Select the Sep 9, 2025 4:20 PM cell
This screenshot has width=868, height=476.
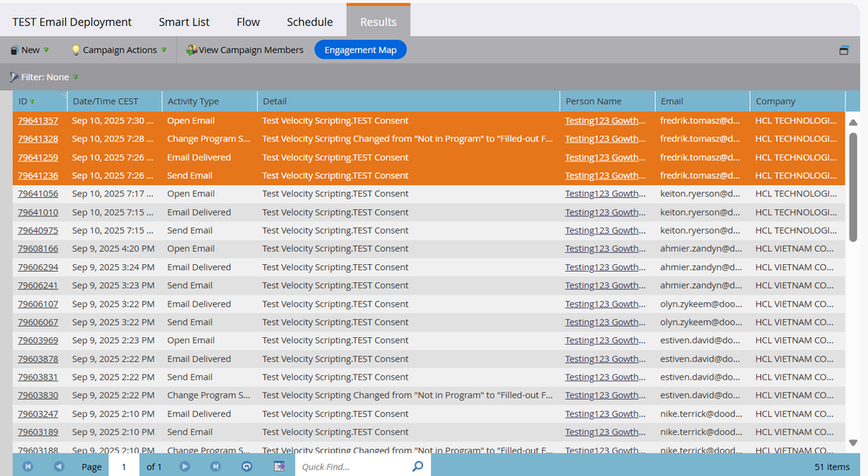click(113, 248)
